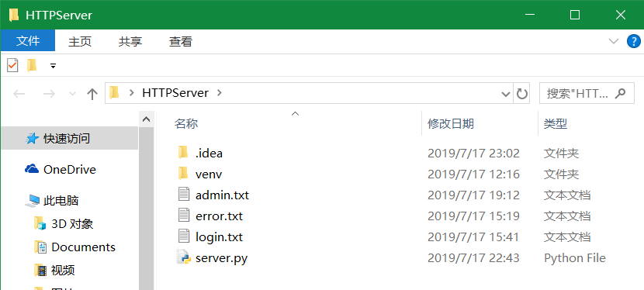Open Documents in the navigation pane
Viewport: 644px width, 290px height.
(83, 247)
